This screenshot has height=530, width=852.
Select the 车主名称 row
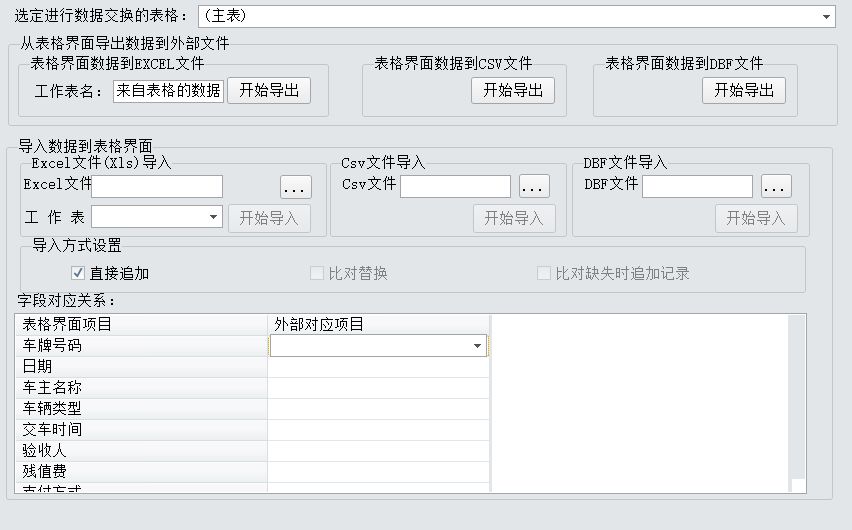[141, 388]
